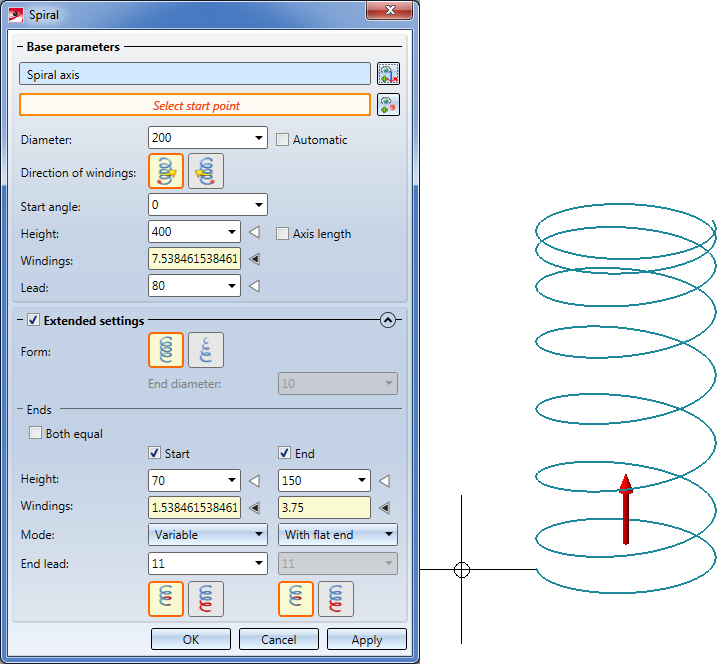This screenshot has height=666, width=720.
Task: Open the End Mode dropdown With flat end
Action: [338, 535]
